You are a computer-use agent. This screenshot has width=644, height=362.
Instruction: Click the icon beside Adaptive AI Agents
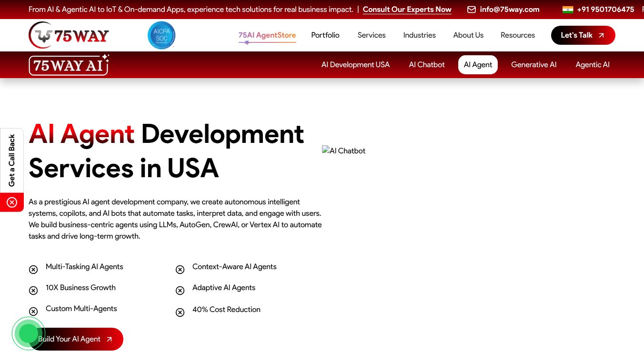pos(180,291)
